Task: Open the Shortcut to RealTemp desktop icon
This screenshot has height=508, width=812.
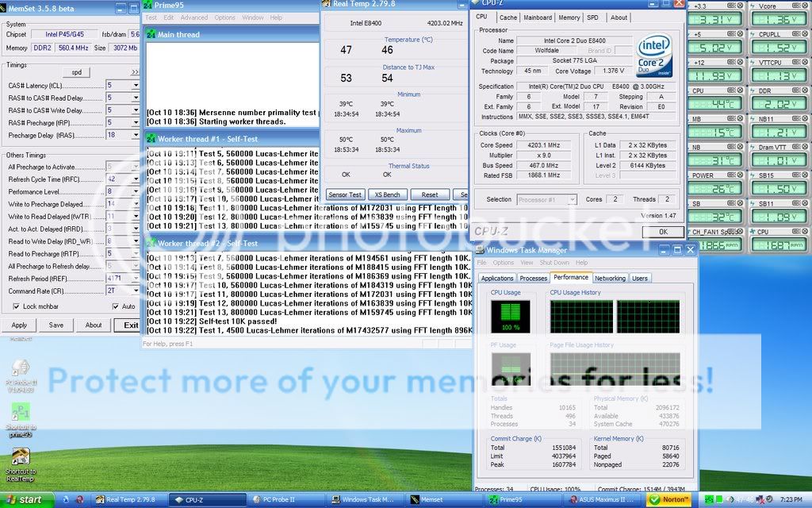Action: [21, 465]
